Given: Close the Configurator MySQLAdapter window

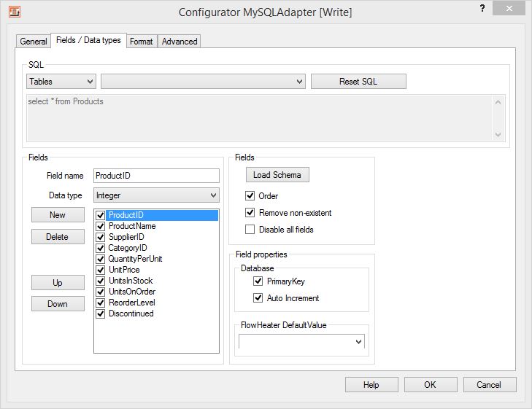Looking at the screenshot, I should (509, 8).
